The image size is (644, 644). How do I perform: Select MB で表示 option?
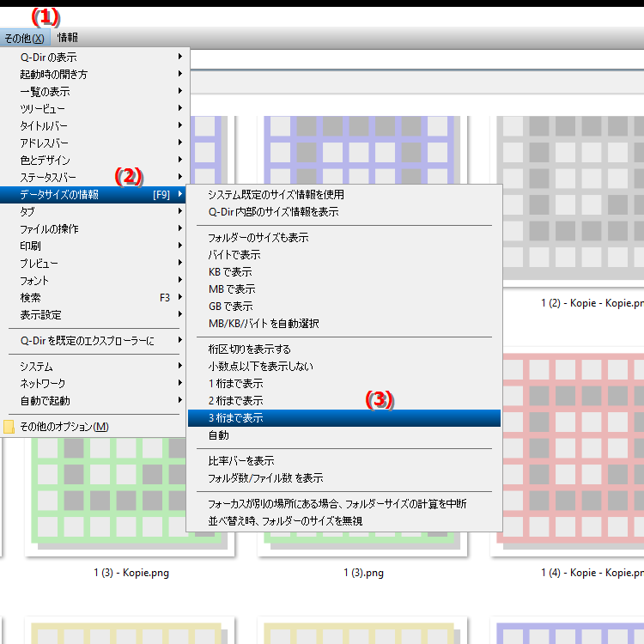344,289
